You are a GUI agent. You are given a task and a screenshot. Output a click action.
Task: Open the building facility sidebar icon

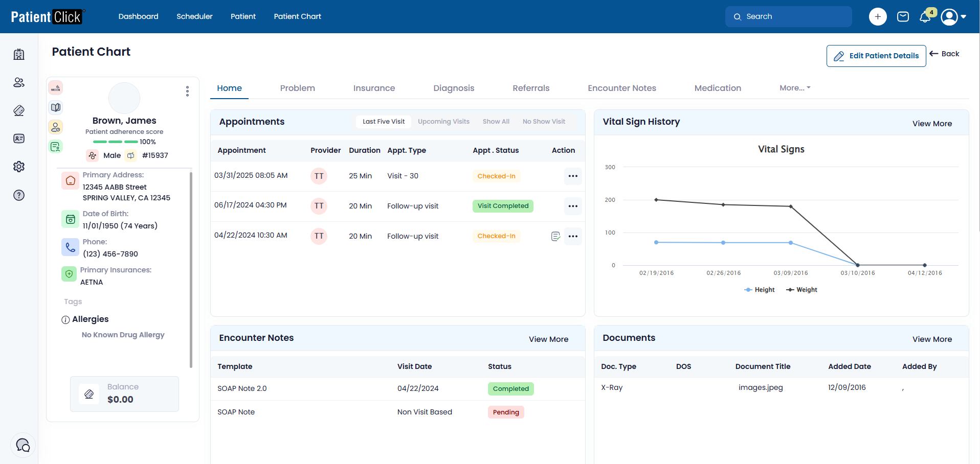(19, 54)
